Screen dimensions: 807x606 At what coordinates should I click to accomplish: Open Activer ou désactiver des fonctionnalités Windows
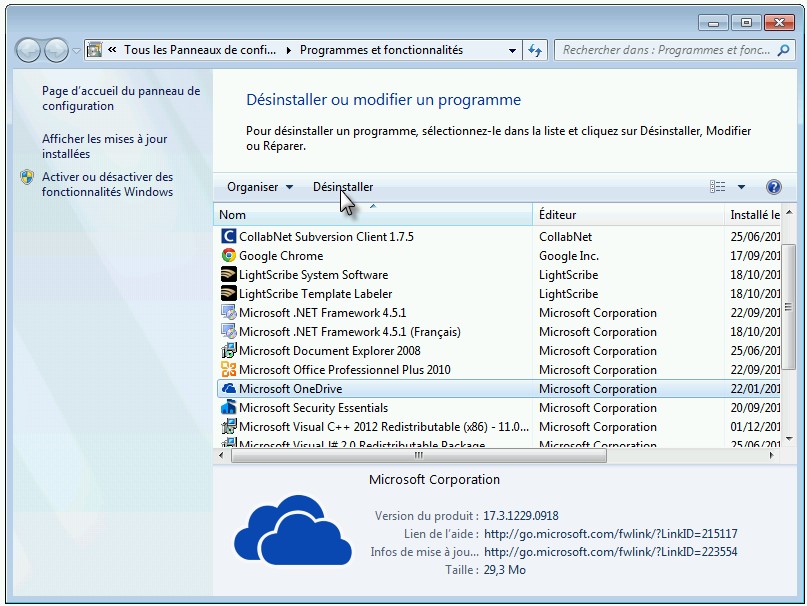click(x=107, y=184)
